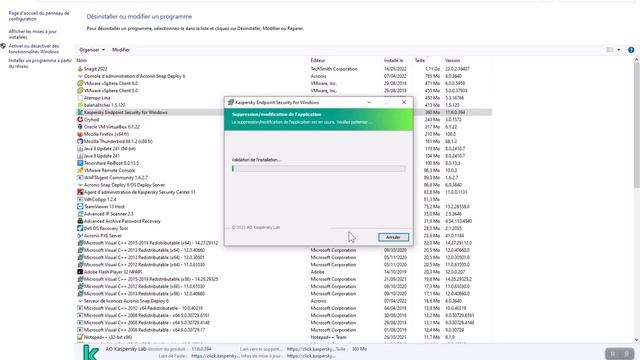Sort list by Nom column header
Image resolution: width=640 pixels, height=360 pixels.
[x=82, y=60]
